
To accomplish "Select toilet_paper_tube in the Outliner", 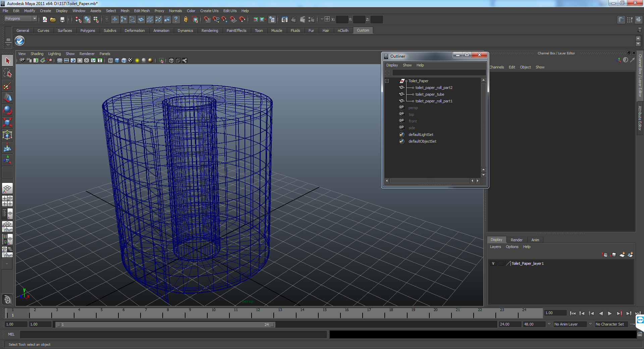I will [x=430, y=94].
